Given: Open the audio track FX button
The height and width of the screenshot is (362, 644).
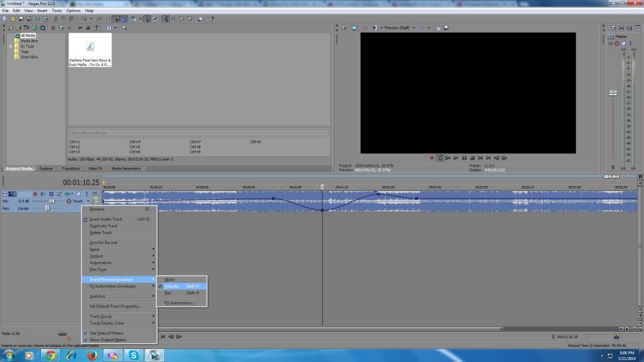Looking at the screenshot, I should click(x=67, y=194).
